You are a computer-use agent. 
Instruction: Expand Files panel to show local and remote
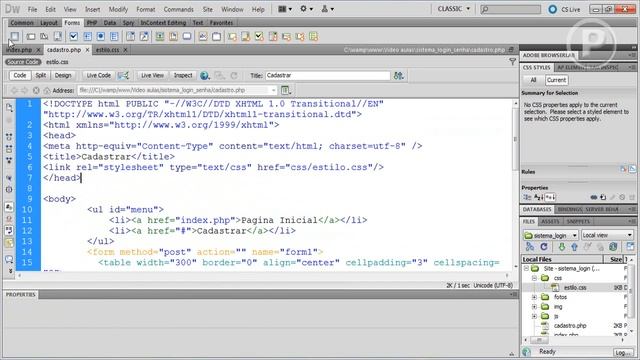(631, 247)
